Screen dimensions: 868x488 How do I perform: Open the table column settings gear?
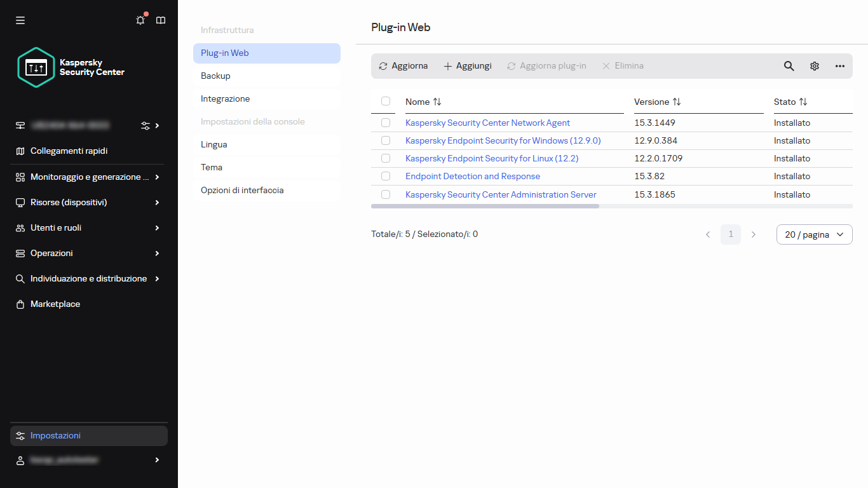click(815, 65)
